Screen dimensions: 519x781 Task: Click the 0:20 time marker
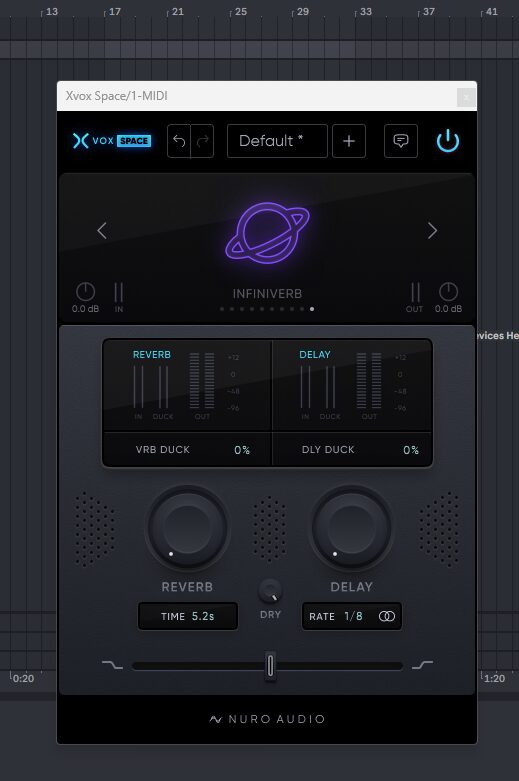23,678
